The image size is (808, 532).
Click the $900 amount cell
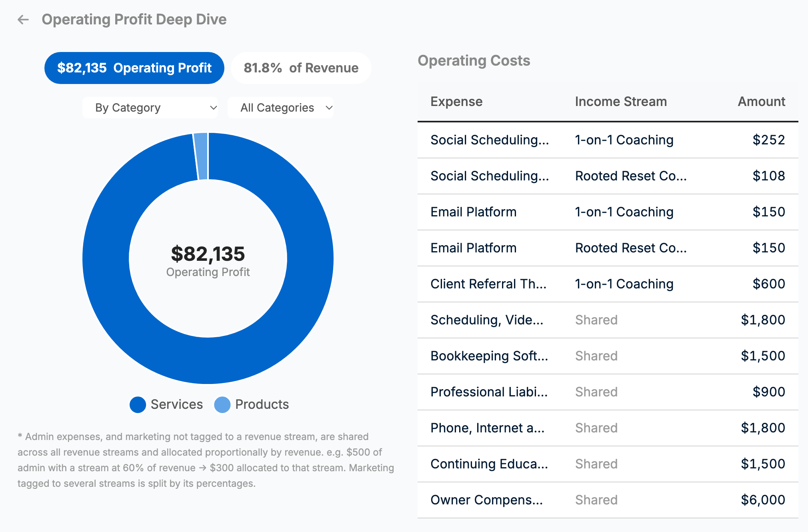[x=769, y=392]
